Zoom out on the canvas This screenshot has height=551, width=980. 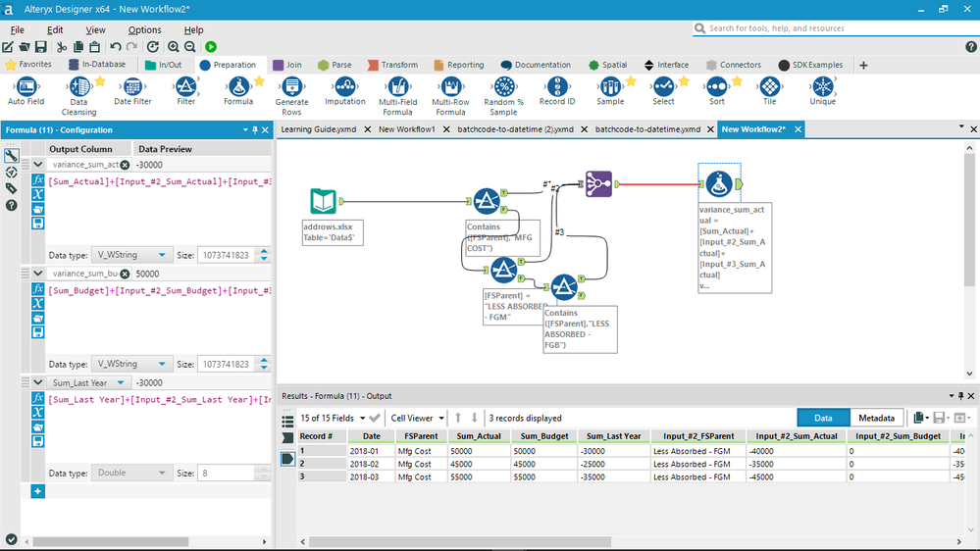click(x=190, y=47)
